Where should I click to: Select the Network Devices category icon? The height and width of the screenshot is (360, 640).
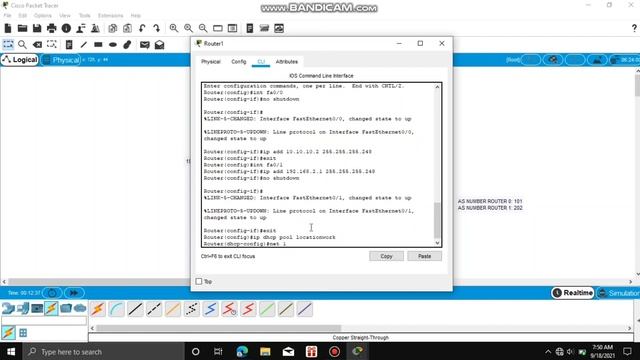(x=8, y=308)
